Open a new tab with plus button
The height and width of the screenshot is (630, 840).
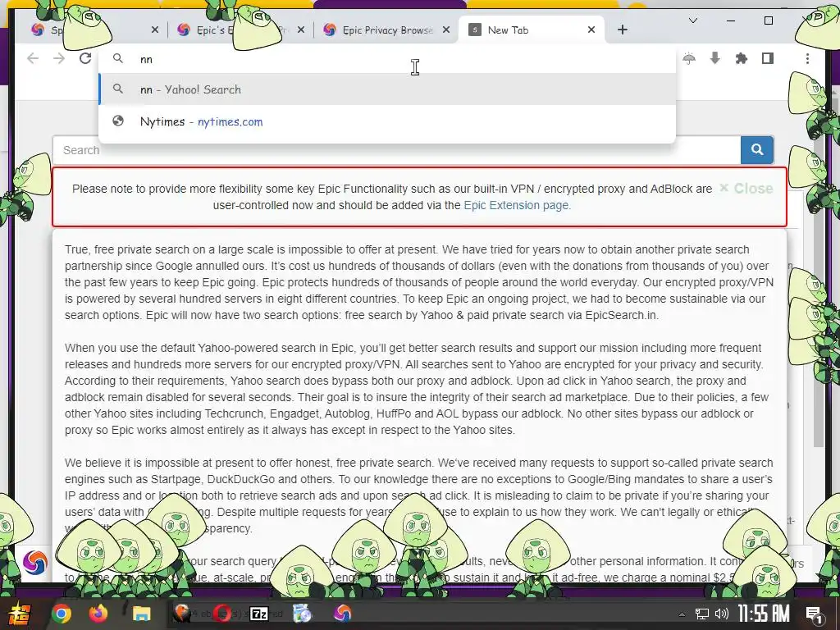(623, 30)
